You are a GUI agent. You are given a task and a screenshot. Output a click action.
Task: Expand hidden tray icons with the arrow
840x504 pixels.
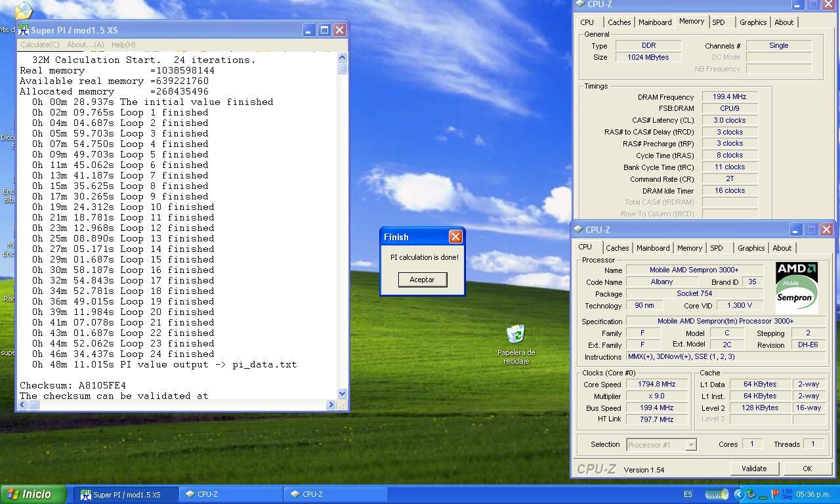(x=739, y=494)
